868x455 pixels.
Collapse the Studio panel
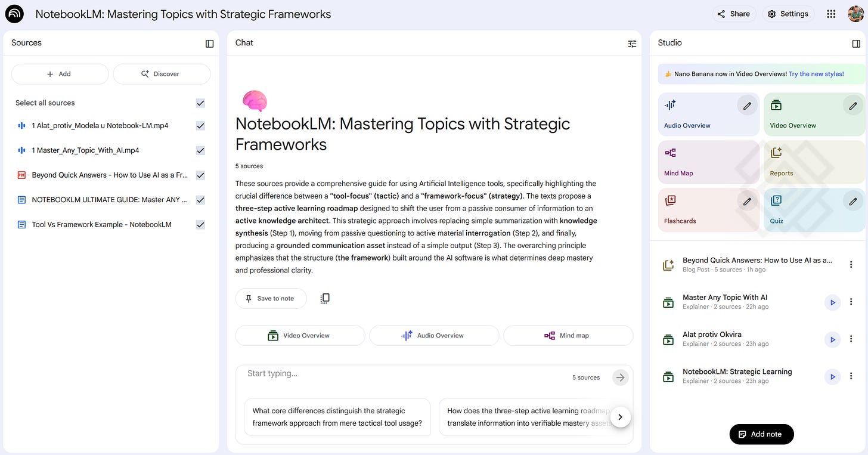coord(856,44)
